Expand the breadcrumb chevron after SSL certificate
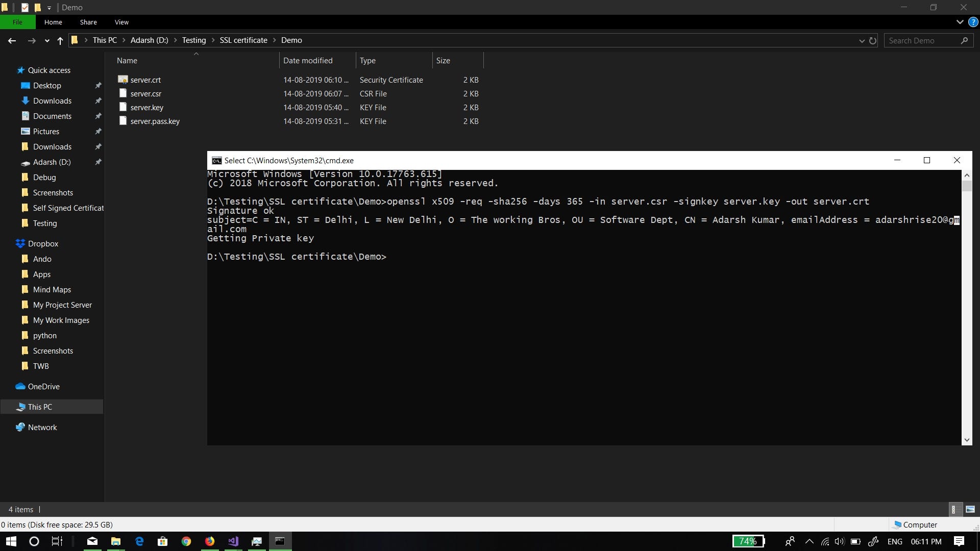 point(275,40)
